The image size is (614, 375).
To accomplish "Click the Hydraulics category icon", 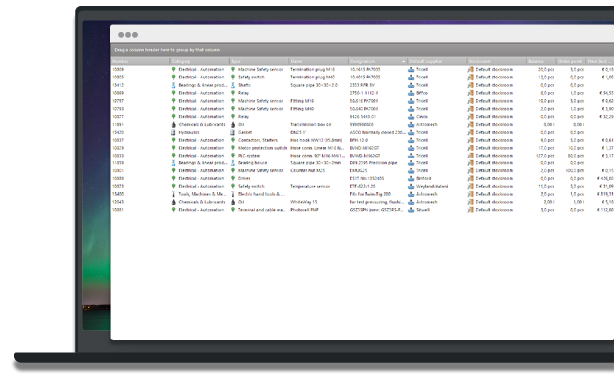I will [x=173, y=132].
